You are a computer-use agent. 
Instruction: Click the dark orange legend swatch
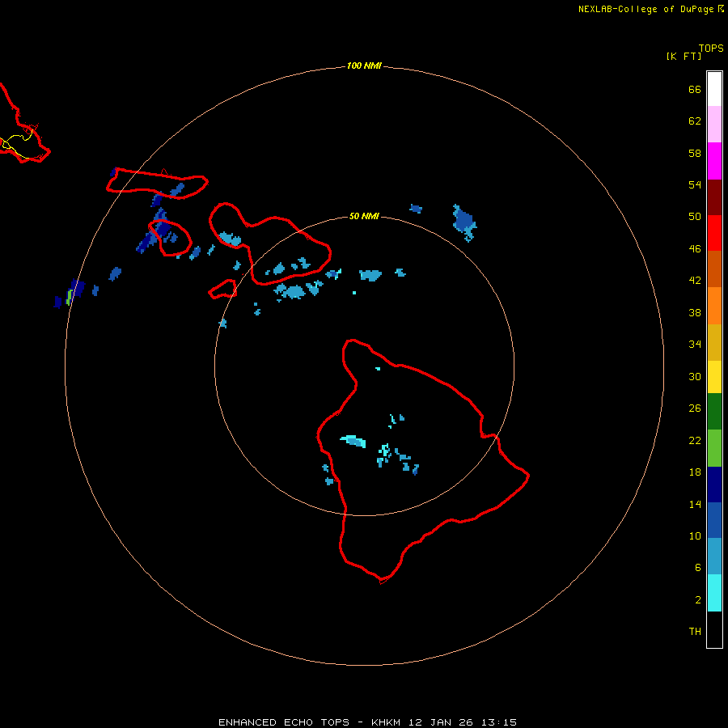click(x=714, y=269)
